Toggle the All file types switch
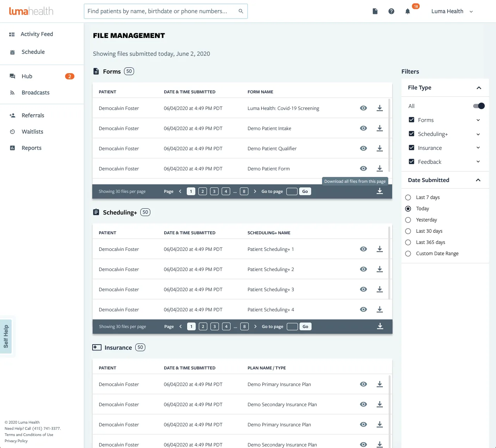The height and width of the screenshot is (448, 496). coord(479,106)
